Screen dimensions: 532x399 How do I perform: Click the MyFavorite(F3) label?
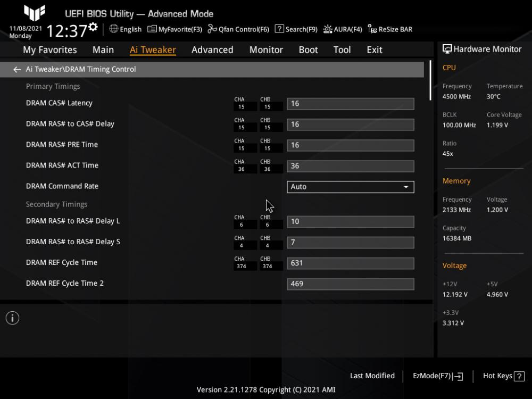point(180,29)
